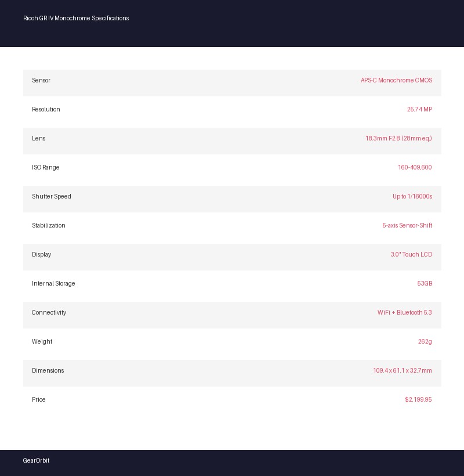The image size is (464, 476).
Task: Select the Up to 1/16000s value
Action: [x=412, y=197]
